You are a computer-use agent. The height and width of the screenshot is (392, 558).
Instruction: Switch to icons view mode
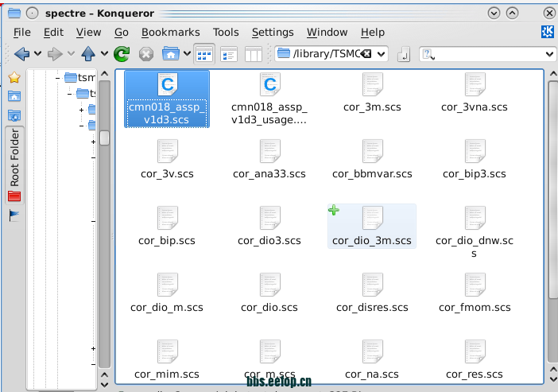click(x=204, y=55)
